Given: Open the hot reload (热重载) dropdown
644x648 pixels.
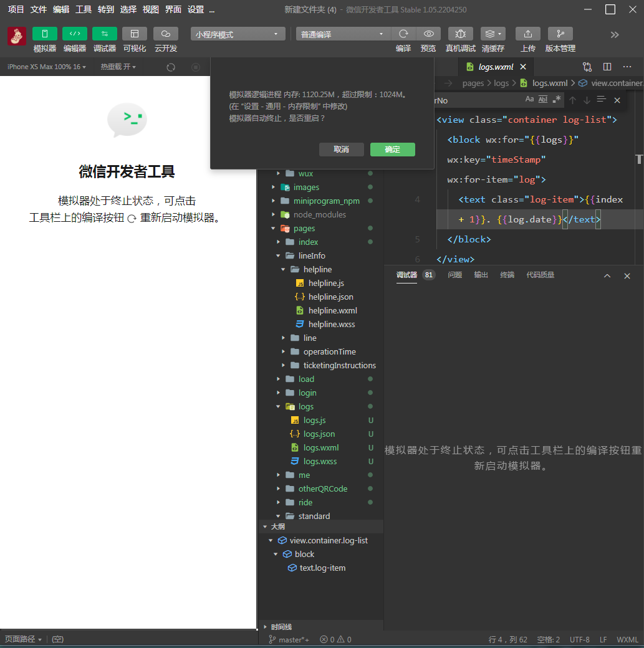Looking at the screenshot, I should pos(118,67).
